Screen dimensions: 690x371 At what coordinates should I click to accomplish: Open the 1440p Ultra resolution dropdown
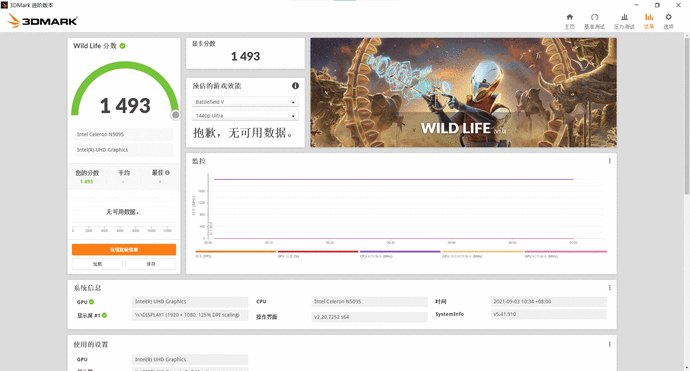coord(245,115)
